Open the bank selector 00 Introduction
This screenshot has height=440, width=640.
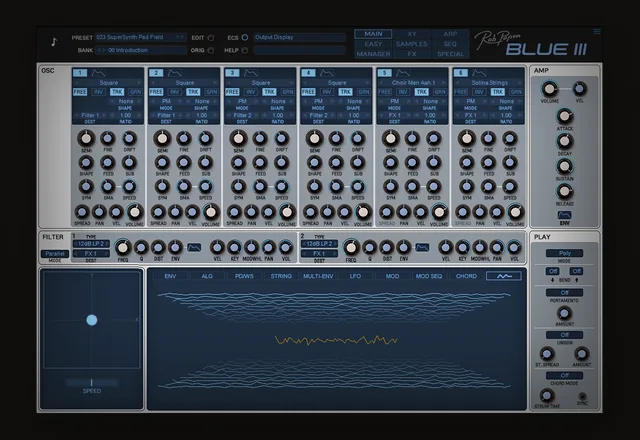coord(140,50)
